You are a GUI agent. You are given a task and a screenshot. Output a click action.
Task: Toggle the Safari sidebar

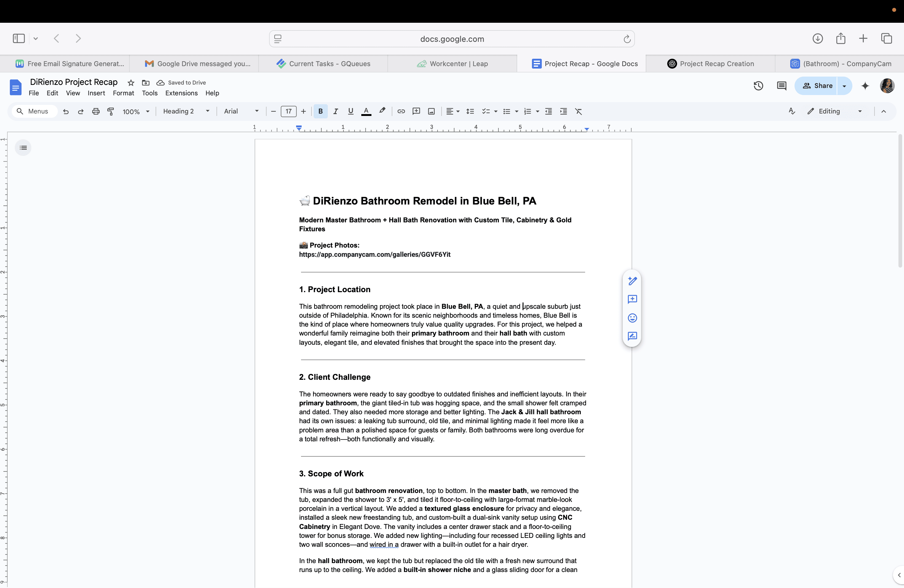coord(19,38)
